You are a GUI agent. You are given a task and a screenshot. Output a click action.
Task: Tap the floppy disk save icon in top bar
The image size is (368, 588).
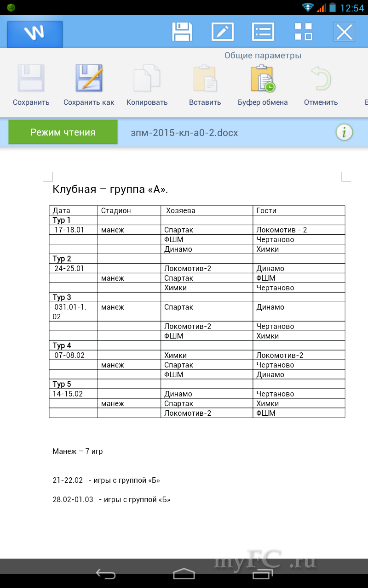coord(182,32)
